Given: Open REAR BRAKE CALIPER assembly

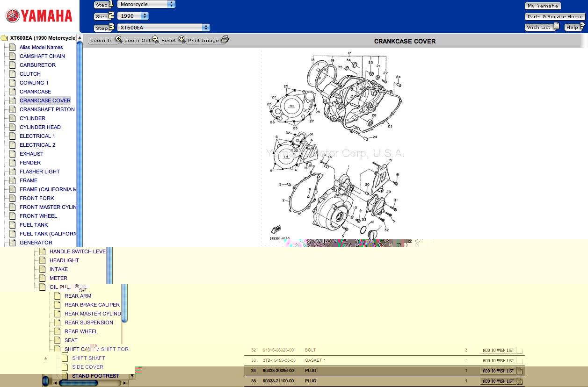Looking at the screenshot, I should (x=92, y=305).
